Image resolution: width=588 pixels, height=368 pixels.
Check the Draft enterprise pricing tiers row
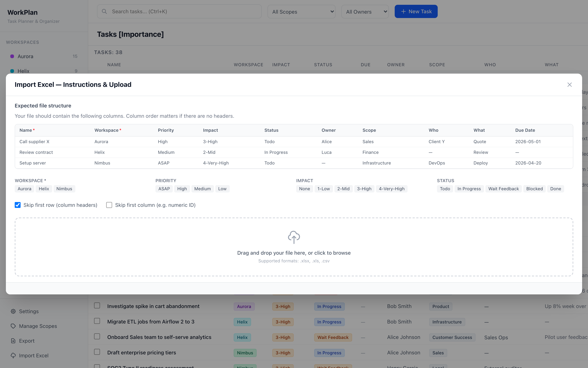[x=97, y=352]
